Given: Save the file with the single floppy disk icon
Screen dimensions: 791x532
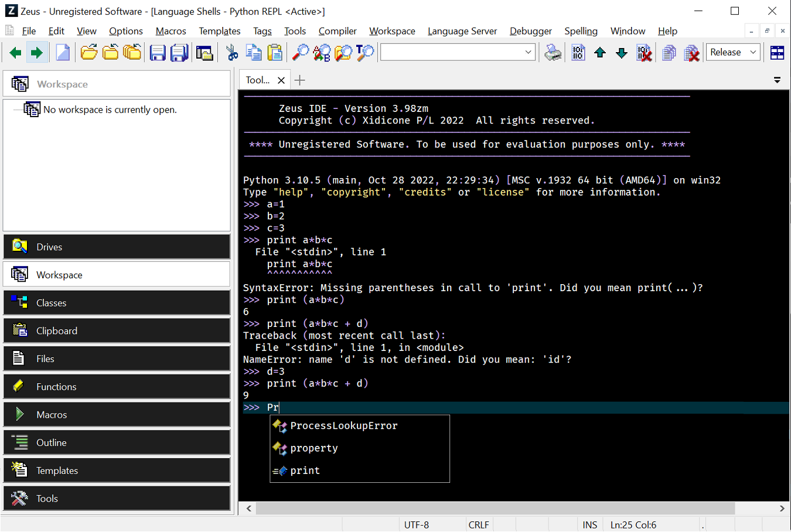Looking at the screenshot, I should [158, 53].
